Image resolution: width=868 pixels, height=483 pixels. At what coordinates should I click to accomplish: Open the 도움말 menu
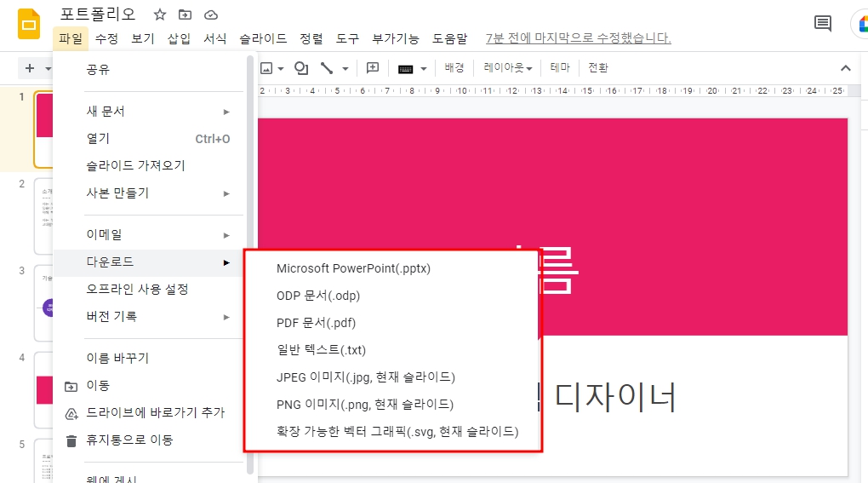point(449,38)
